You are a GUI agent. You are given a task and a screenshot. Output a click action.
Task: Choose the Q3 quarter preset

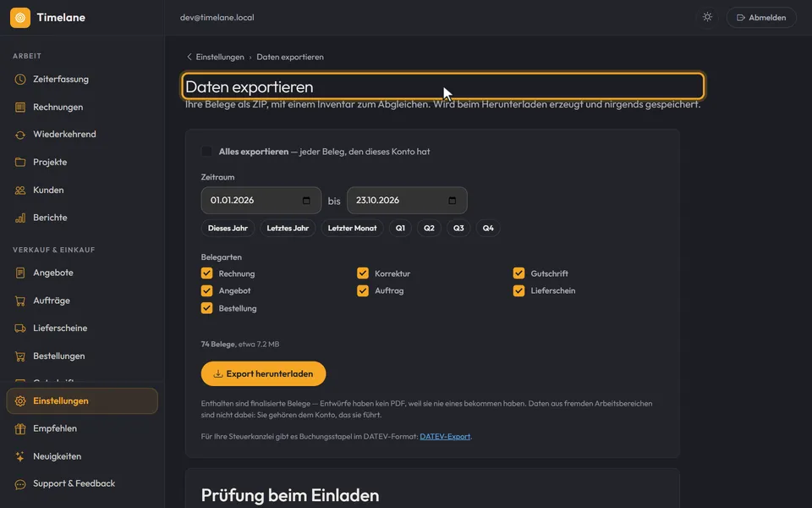(x=458, y=228)
